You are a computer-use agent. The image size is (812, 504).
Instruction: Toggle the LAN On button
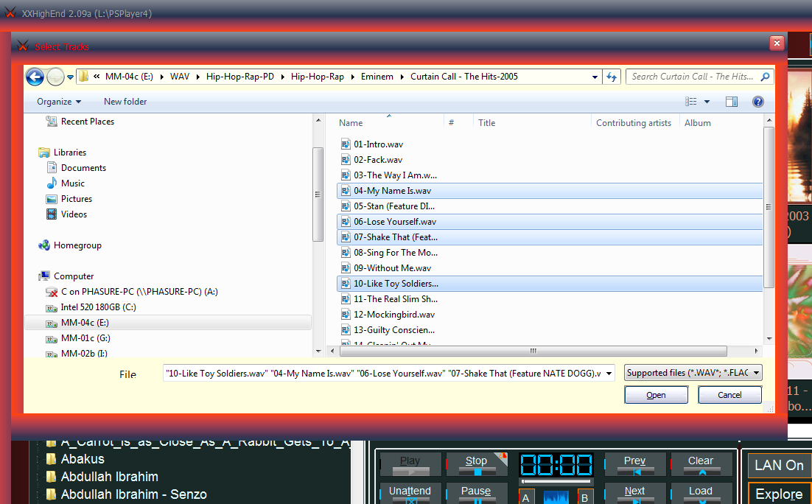point(779,465)
